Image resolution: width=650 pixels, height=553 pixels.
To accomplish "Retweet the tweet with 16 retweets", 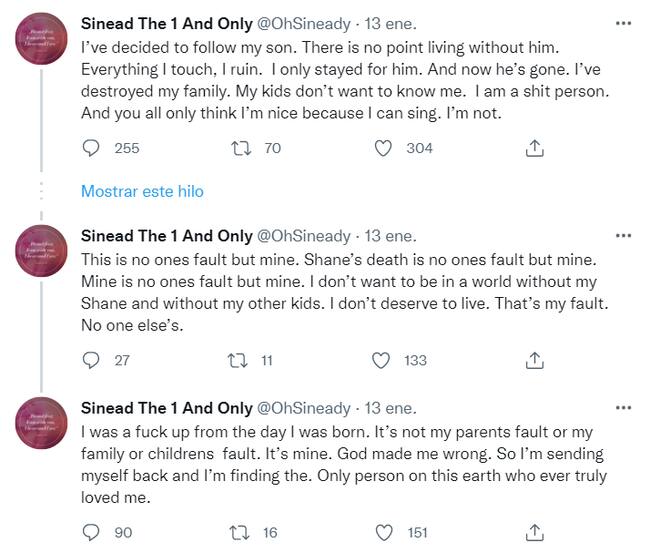I will point(240,532).
